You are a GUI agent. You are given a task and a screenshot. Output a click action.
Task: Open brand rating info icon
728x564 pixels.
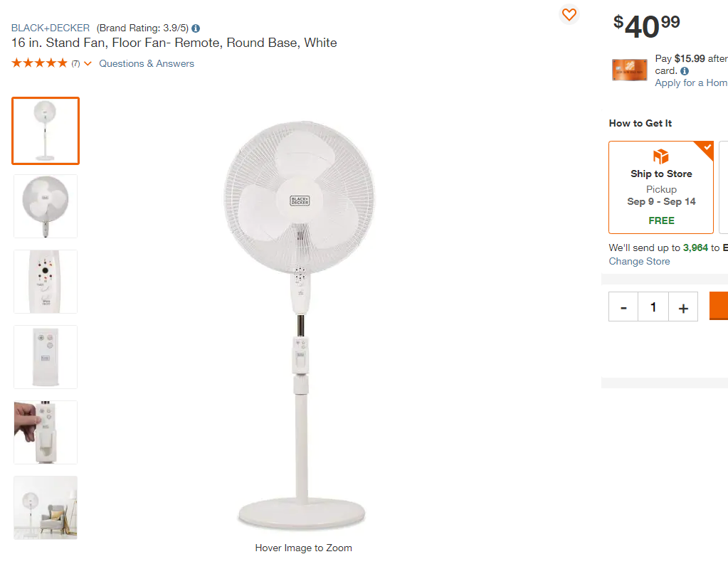(x=196, y=28)
